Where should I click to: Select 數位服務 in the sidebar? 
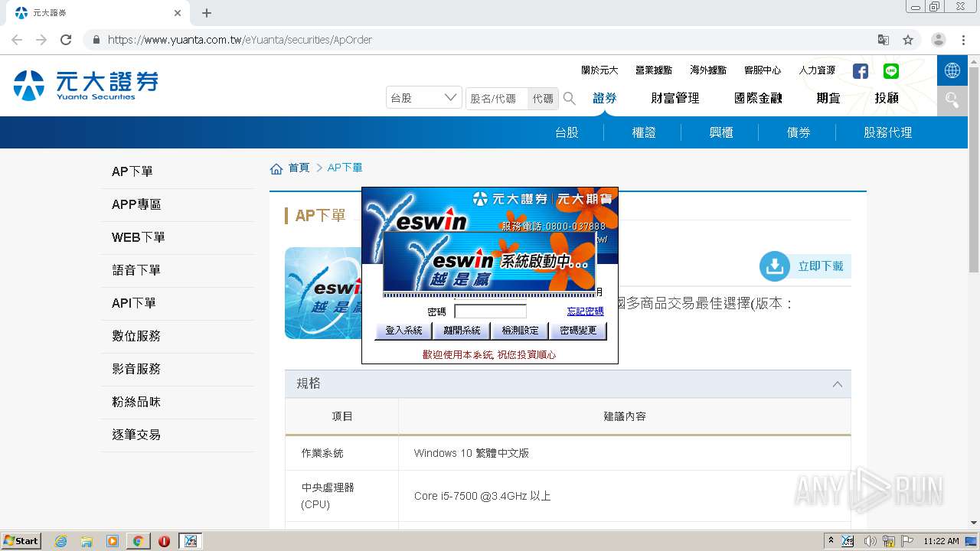[x=178, y=336]
